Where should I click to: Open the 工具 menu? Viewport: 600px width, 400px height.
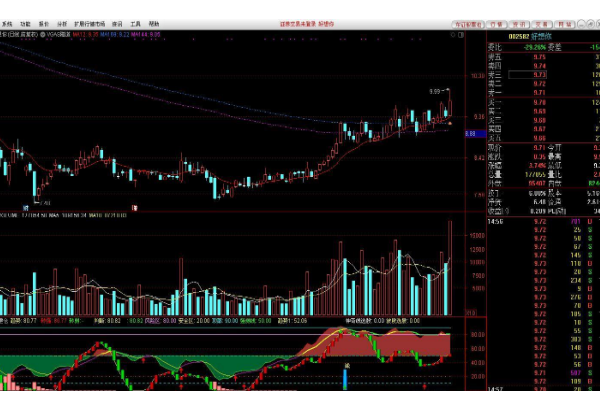point(135,24)
